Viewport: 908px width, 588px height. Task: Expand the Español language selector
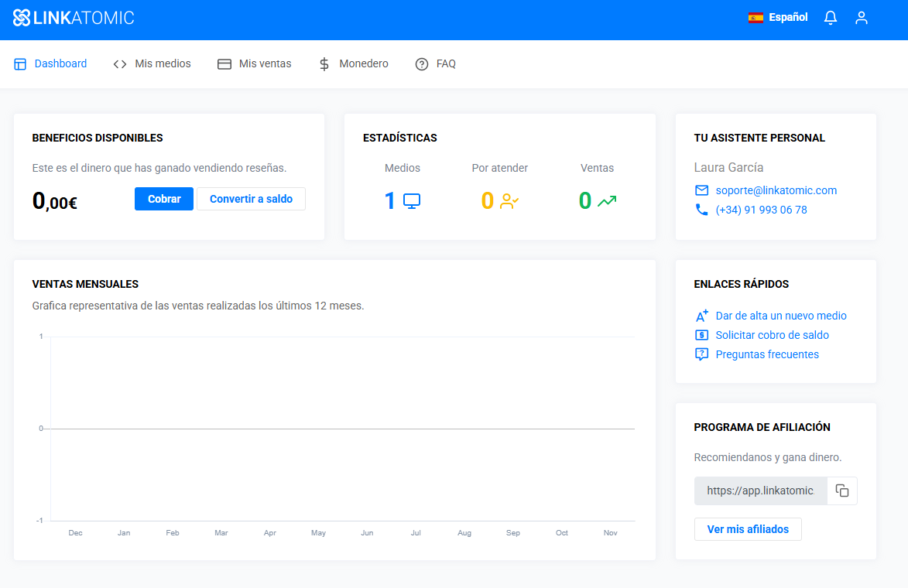pyautogui.click(x=778, y=18)
